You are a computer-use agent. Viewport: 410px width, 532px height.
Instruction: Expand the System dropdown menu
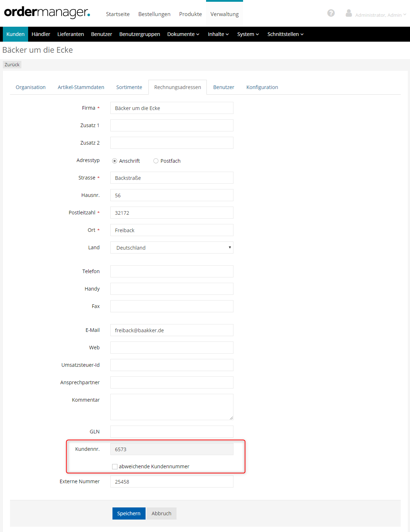tap(248, 34)
